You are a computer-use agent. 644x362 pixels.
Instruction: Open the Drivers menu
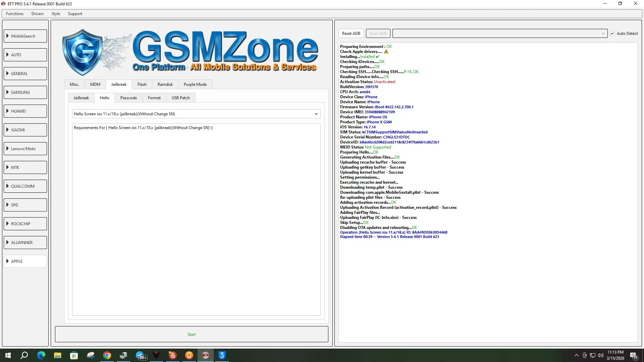click(38, 14)
